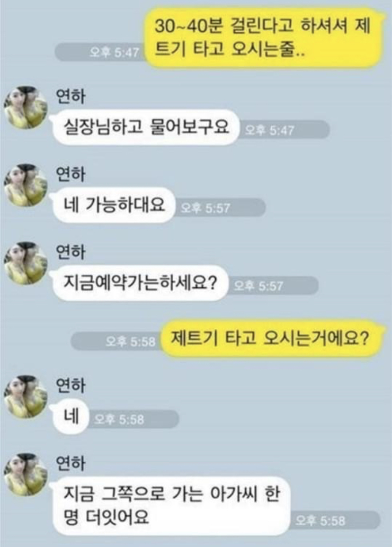Select the 네 가능하대요 message bubble
392x547 pixels.
point(113,205)
